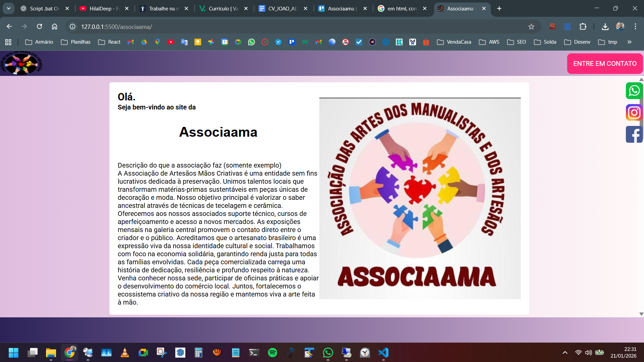Open the YouTube bookmark

click(171, 42)
